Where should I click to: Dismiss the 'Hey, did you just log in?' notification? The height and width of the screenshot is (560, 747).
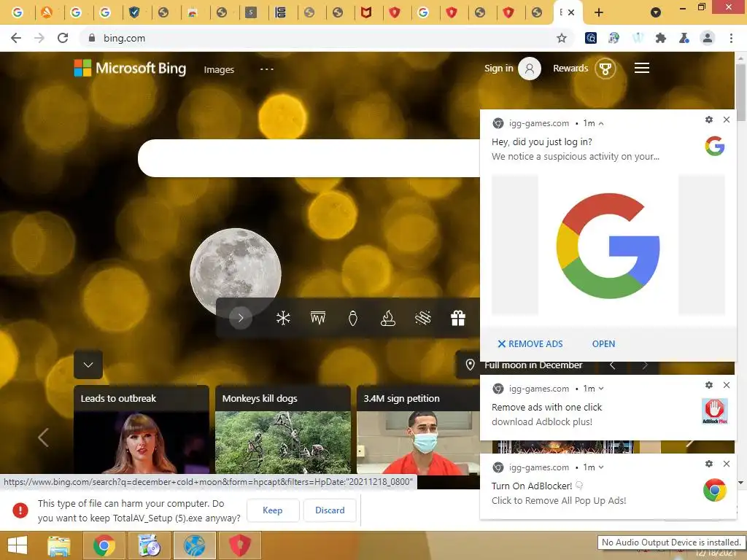(726, 120)
